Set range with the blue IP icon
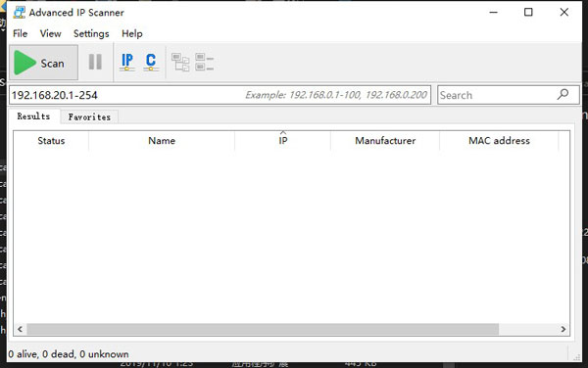588x368 pixels. (127, 62)
